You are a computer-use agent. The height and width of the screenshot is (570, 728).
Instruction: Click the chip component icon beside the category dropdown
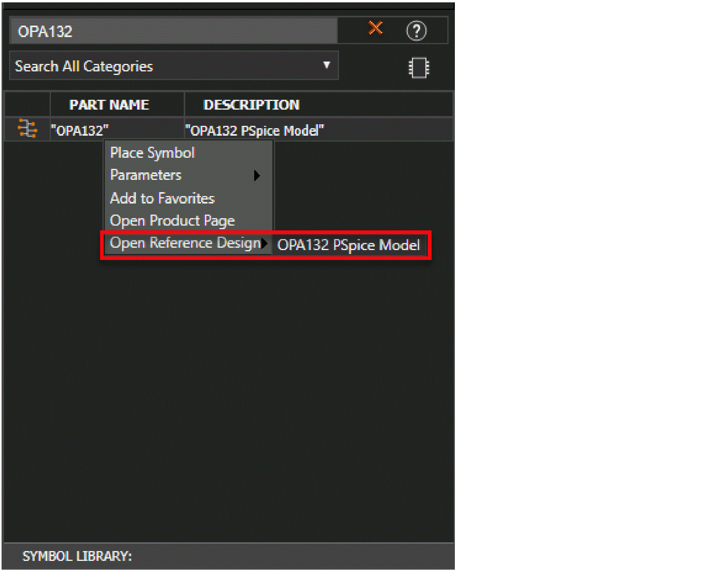[418, 68]
